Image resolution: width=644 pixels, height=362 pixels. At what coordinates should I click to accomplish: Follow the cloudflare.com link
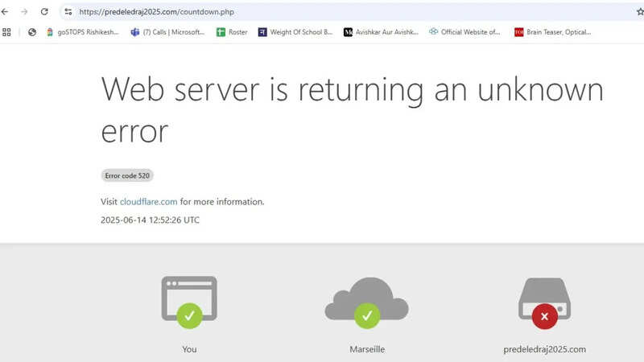tap(148, 202)
